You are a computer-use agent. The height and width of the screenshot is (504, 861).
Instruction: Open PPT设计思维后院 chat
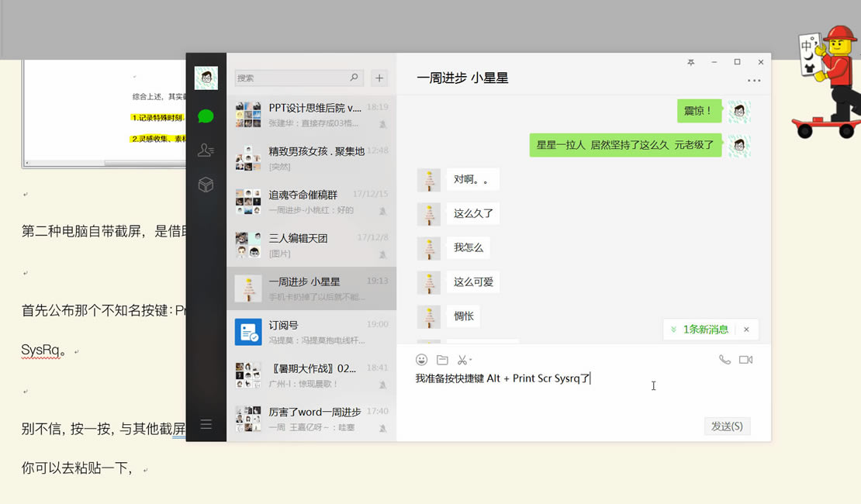pos(311,115)
